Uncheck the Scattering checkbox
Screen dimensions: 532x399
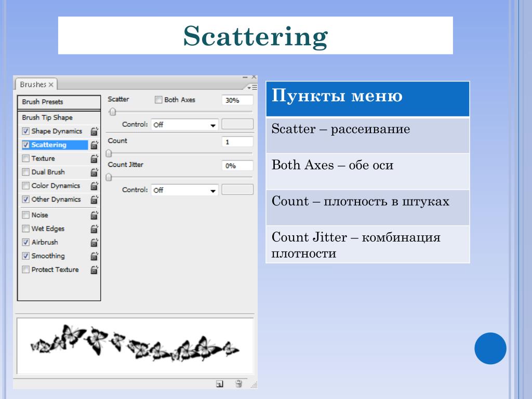tap(25, 145)
